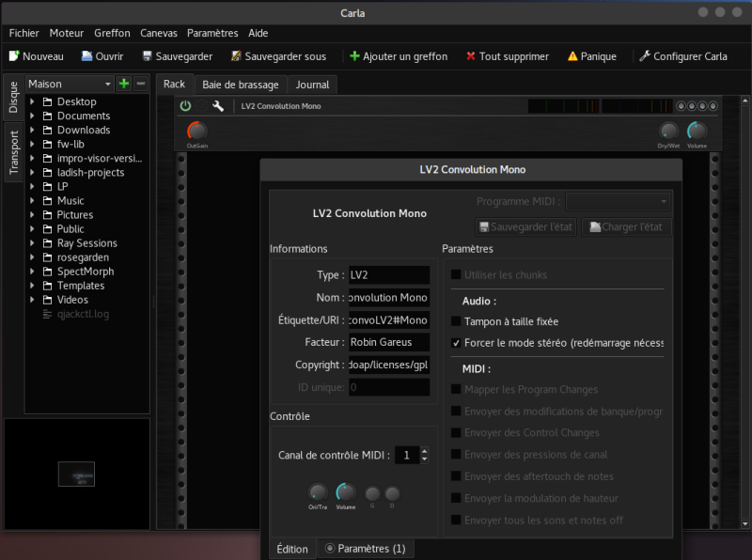Open the Greffon menu
This screenshot has height=560, width=752.
point(112,33)
